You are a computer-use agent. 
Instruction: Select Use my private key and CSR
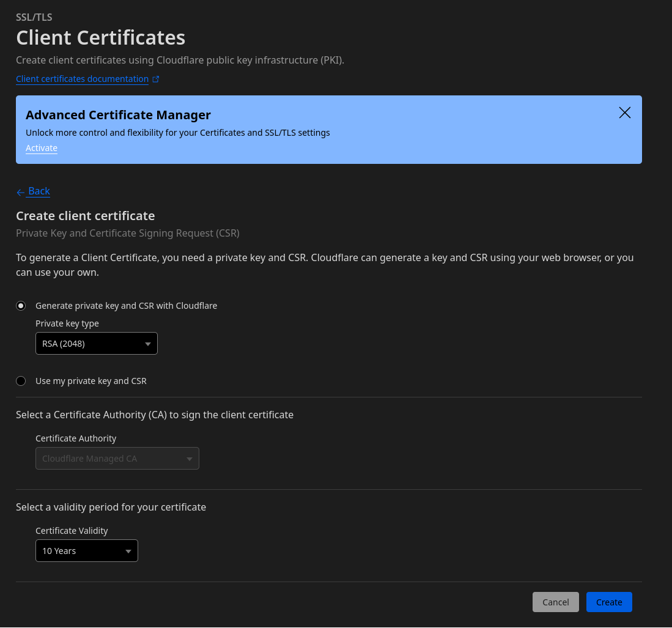point(21,381)
